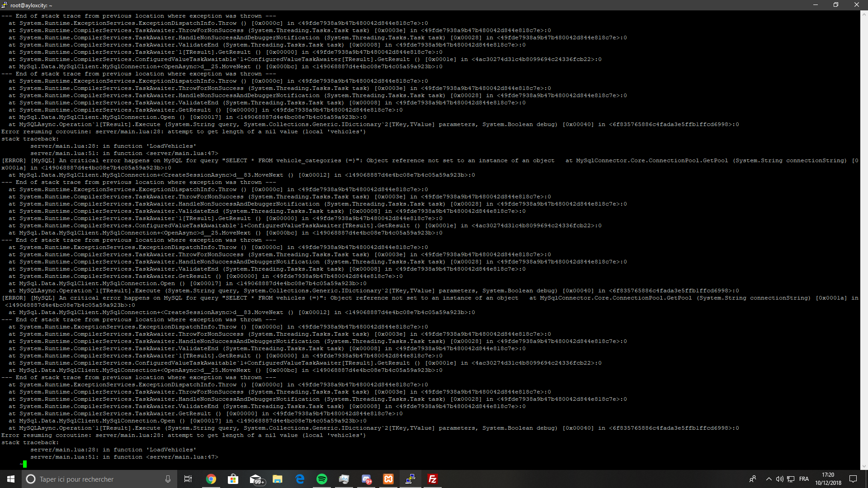This screenshot has width=868, height=488.
Task: Open the network status tray icon
Action: tap(791, 479)
